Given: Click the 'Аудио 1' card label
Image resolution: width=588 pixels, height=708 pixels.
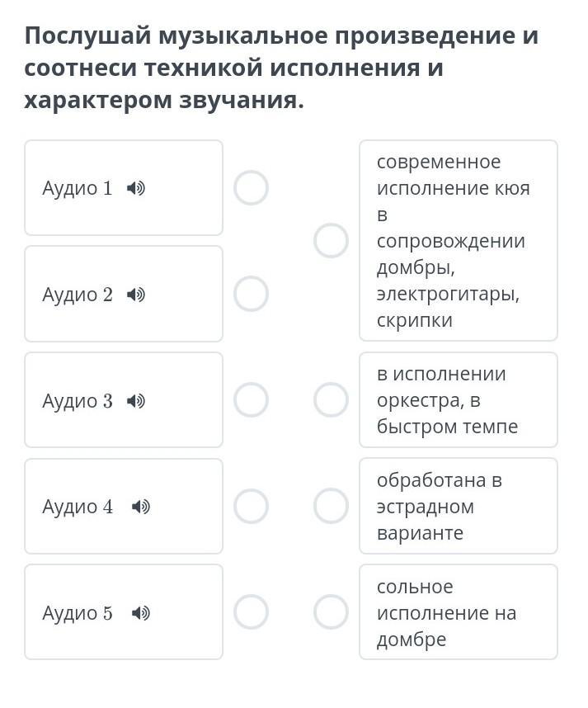Looking at the screenshot, I should click(78, 188).
